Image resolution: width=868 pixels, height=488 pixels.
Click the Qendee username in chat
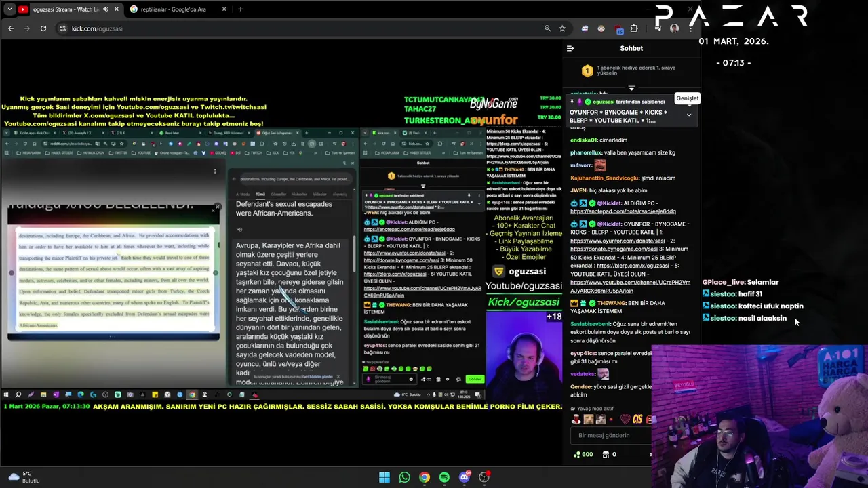coord(580,386)
